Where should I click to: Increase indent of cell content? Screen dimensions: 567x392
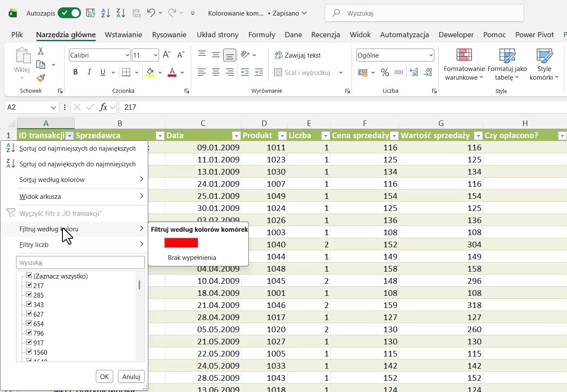[x=259, y=72]
